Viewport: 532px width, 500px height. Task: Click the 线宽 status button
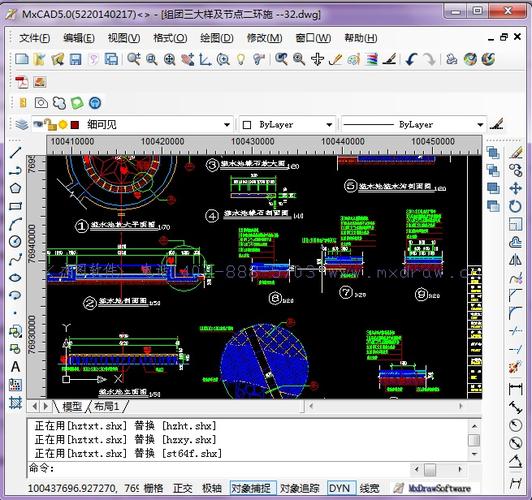[369, 488]
